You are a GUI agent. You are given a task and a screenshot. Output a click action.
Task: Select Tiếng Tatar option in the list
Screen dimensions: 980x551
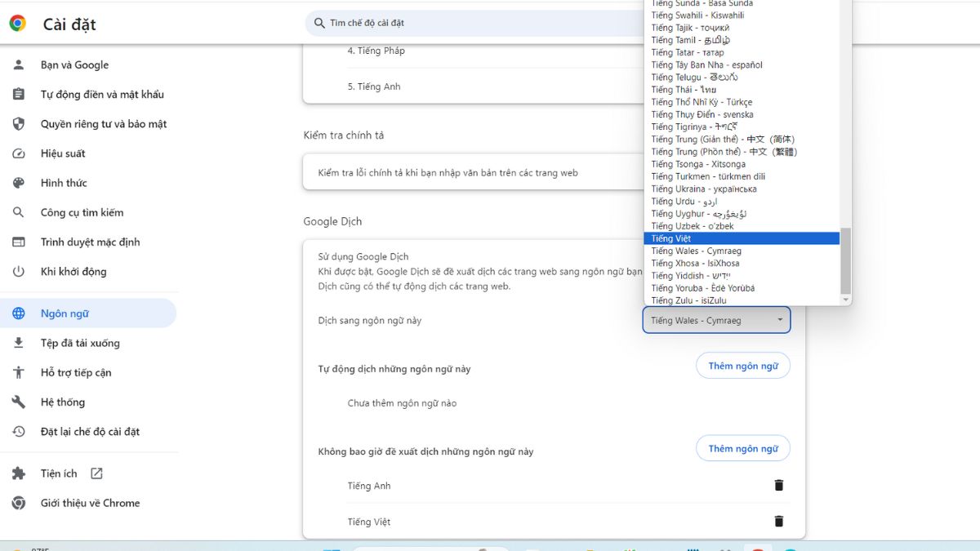[x=742, y=52]
